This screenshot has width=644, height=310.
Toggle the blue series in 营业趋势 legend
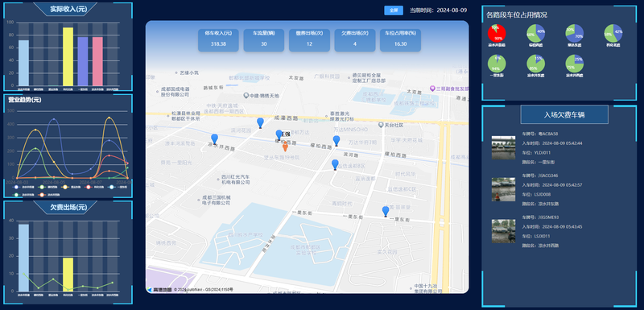point(16,188)
